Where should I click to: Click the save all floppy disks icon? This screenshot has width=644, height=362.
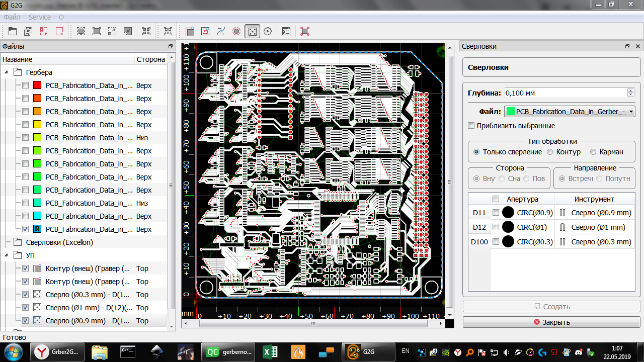pyautogui.click(x=28, y=31)
